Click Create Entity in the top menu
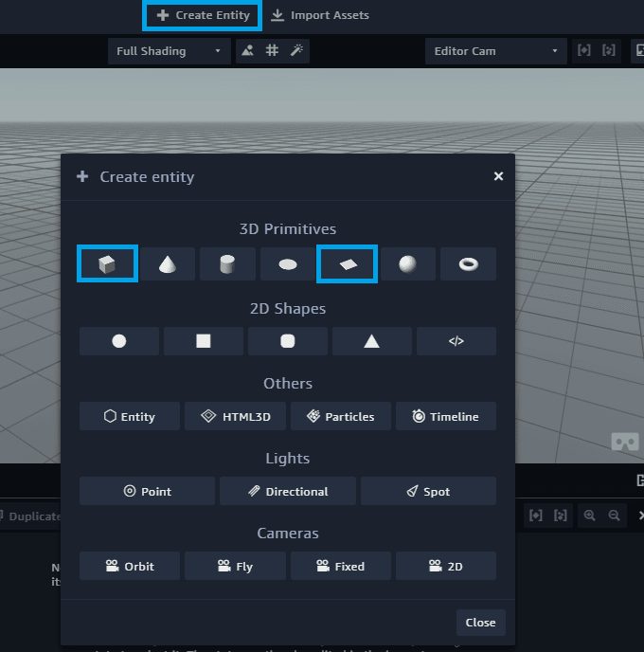644x652 pixels. tap(203, 15)
